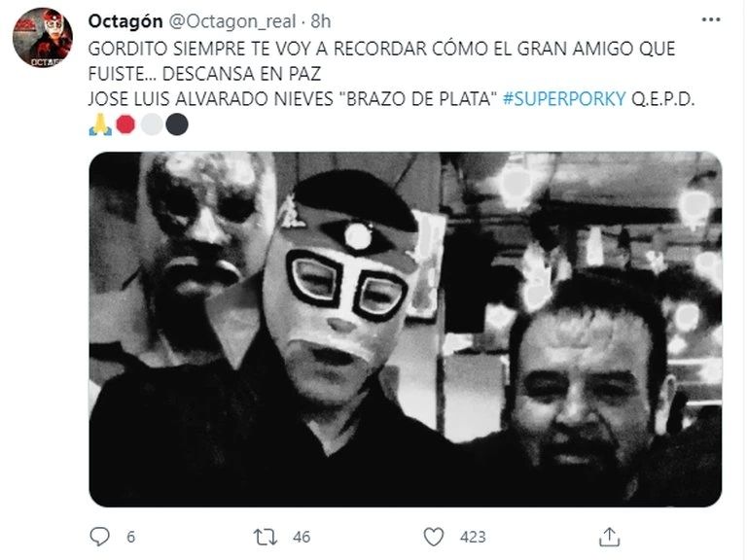The image size is (747, 560).
Task: Open the 8h timestamp permalink
Action: tap(321, 21)
